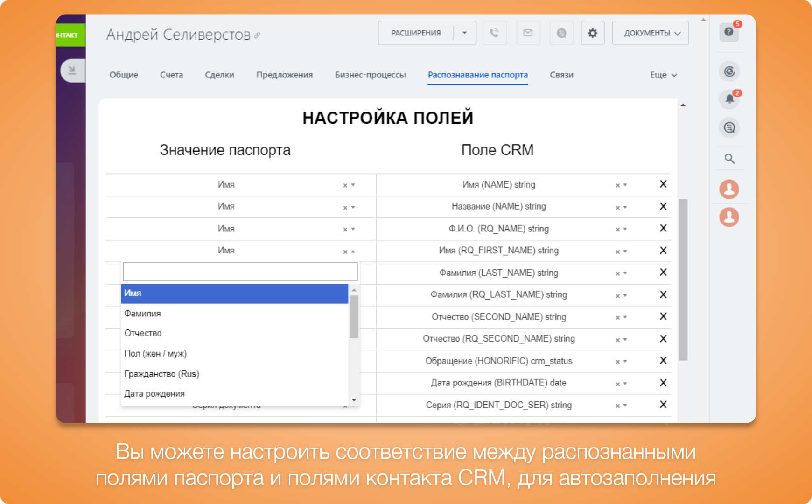Screen dimensions: 812x504
Task: Open the Бизнес-процессы tab
Action: pyautogui.click(x=370, y=75)
